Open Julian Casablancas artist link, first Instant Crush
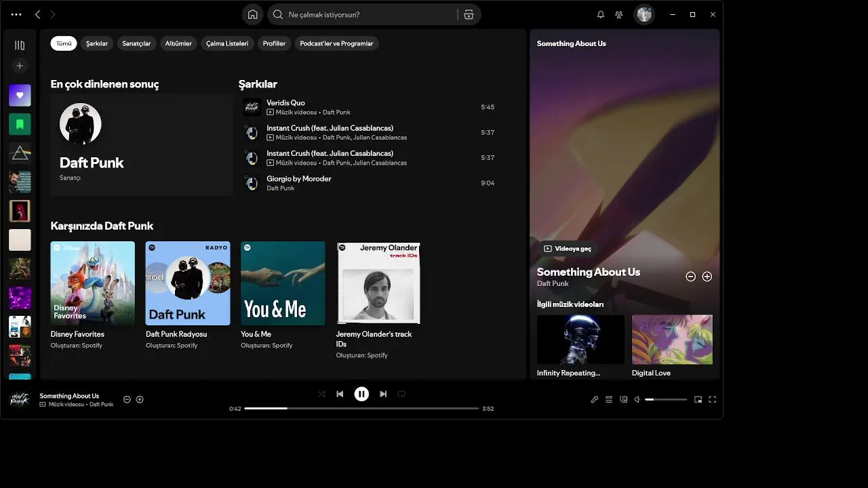 (x=380, y=137)
